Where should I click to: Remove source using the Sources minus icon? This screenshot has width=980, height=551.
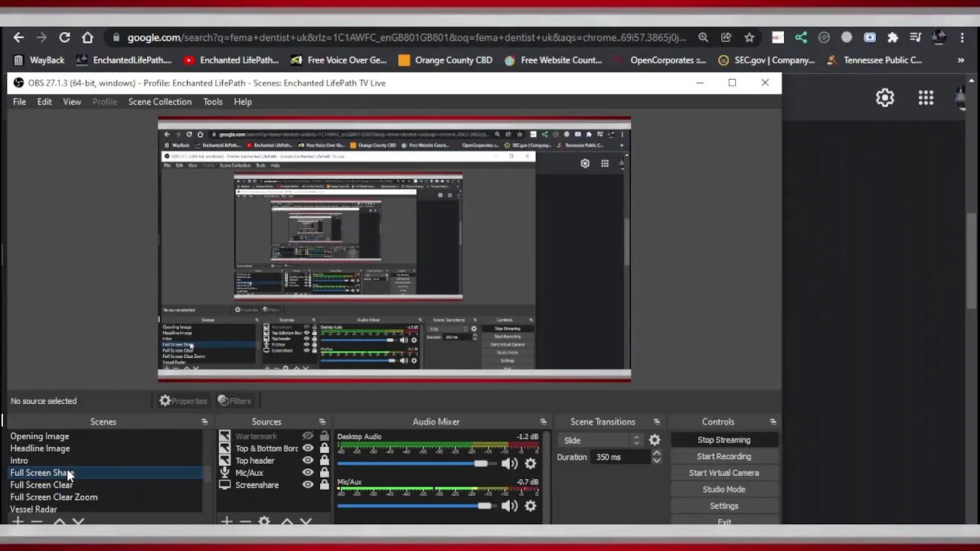coord(245,522)
